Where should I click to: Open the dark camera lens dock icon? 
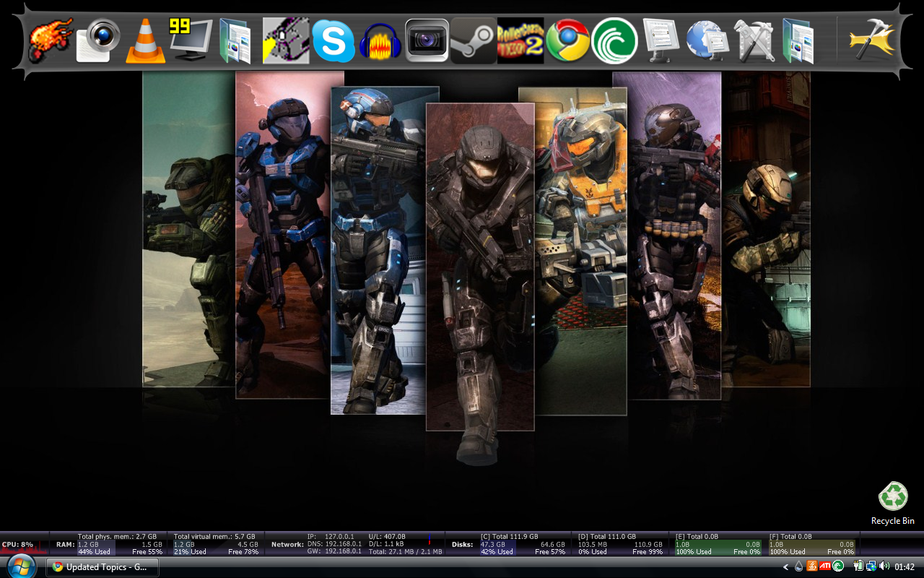tap(427, 40)
